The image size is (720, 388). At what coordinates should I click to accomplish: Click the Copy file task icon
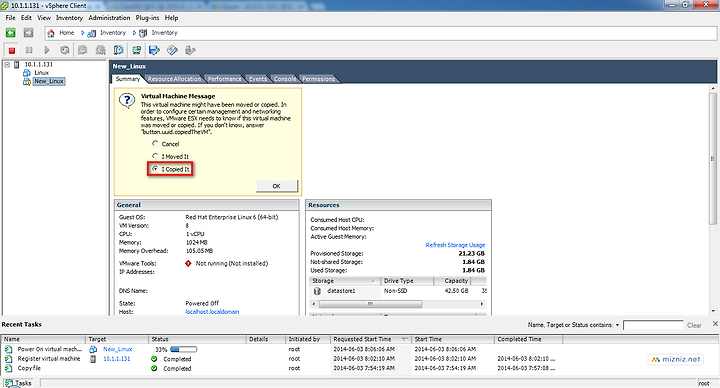pos(8,368)
